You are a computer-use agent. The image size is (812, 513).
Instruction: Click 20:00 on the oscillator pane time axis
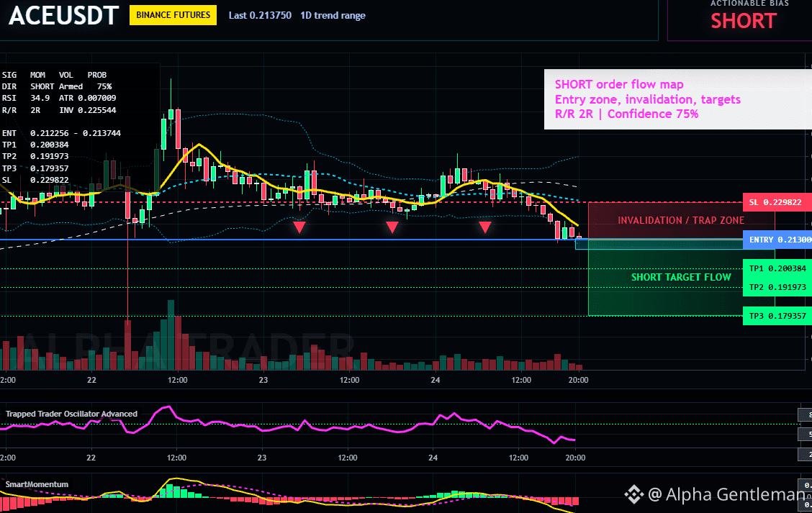pos(575,458)
